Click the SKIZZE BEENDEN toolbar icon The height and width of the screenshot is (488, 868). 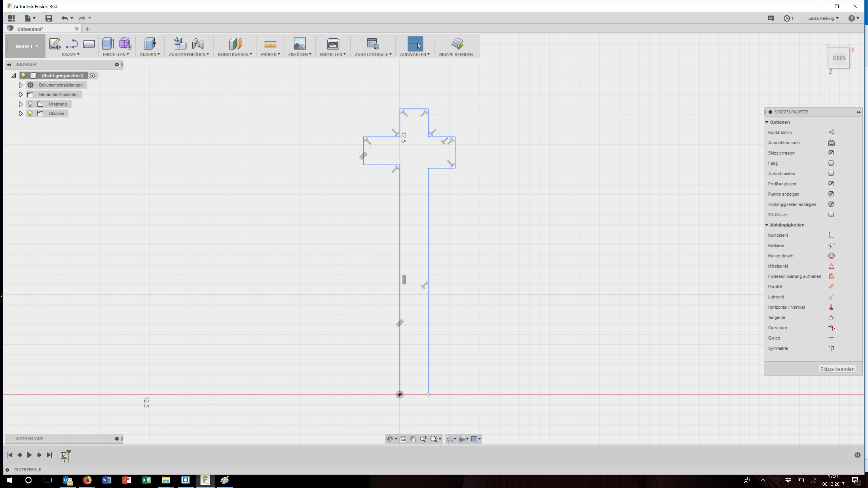(x=457, y=44)
